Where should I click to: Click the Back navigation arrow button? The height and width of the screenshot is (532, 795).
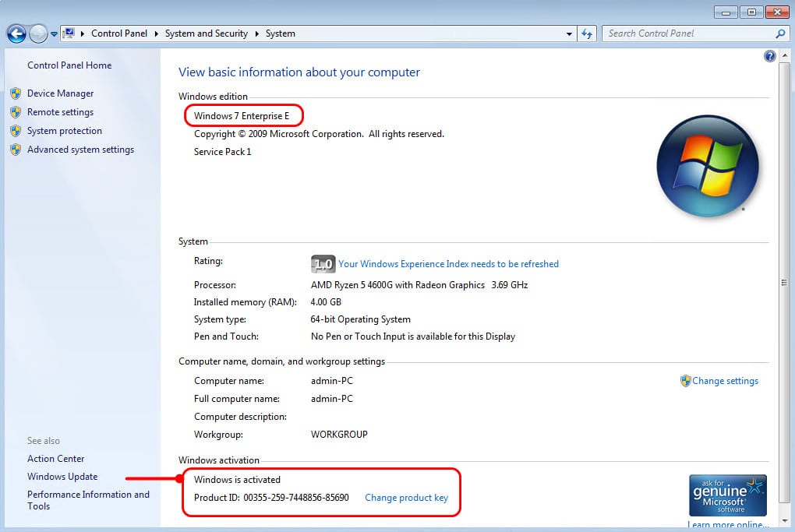tap(16, 34)
